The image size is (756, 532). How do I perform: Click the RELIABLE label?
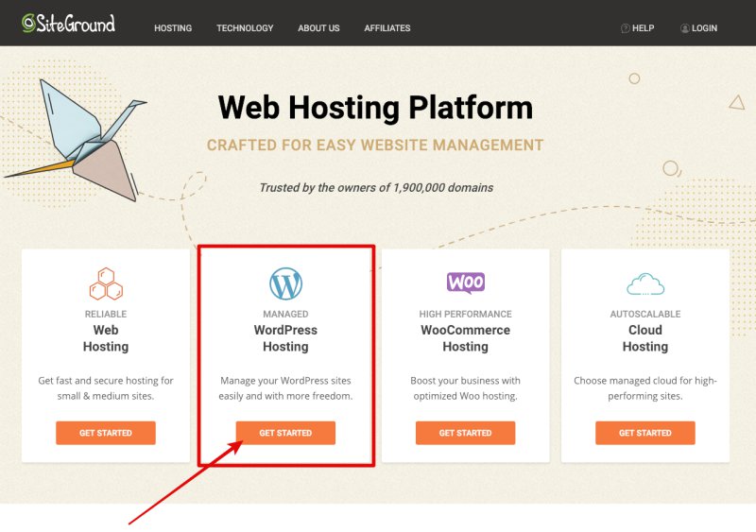pyautogui.click(x=106, y=314)
